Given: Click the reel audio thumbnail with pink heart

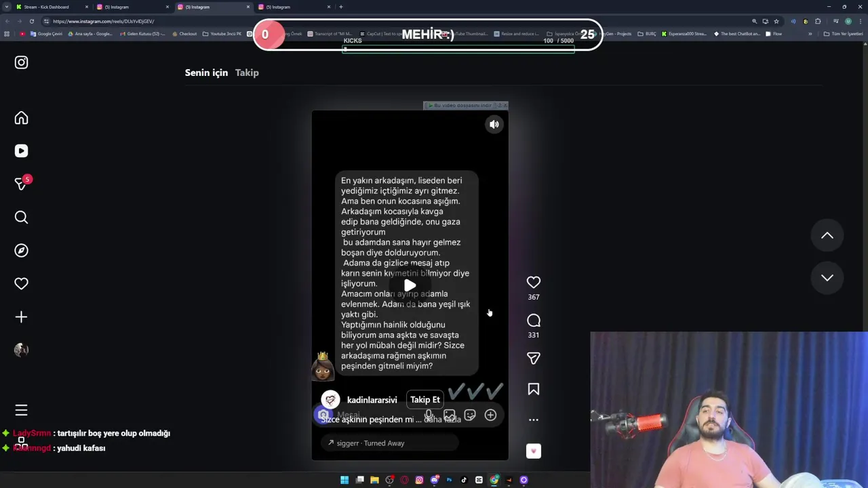Looking at the screenshot, I should (534, 451).
